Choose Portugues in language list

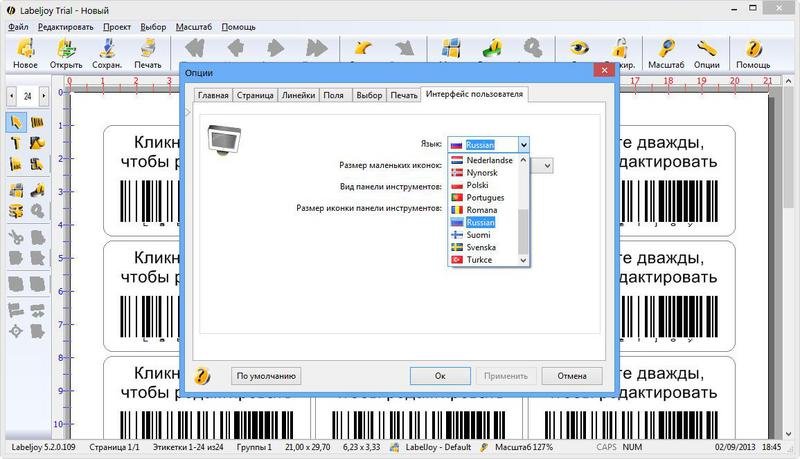(484, 197)
